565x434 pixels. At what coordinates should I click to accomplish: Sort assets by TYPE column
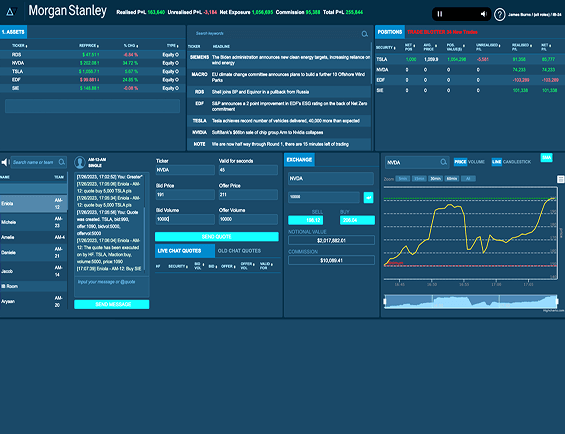coord(173,46)
